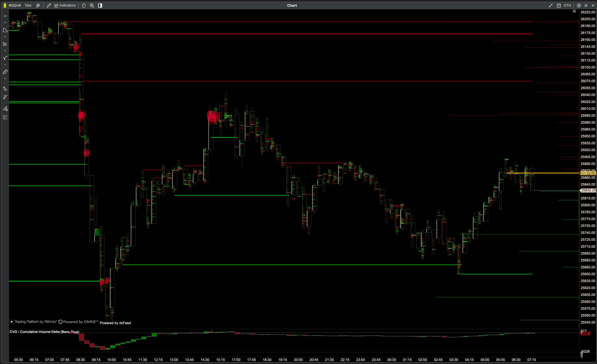Image resolution: width=597 pixels, height=364 pixels.
Task: Select the ruler measure tool
Action: click(5, 72)
